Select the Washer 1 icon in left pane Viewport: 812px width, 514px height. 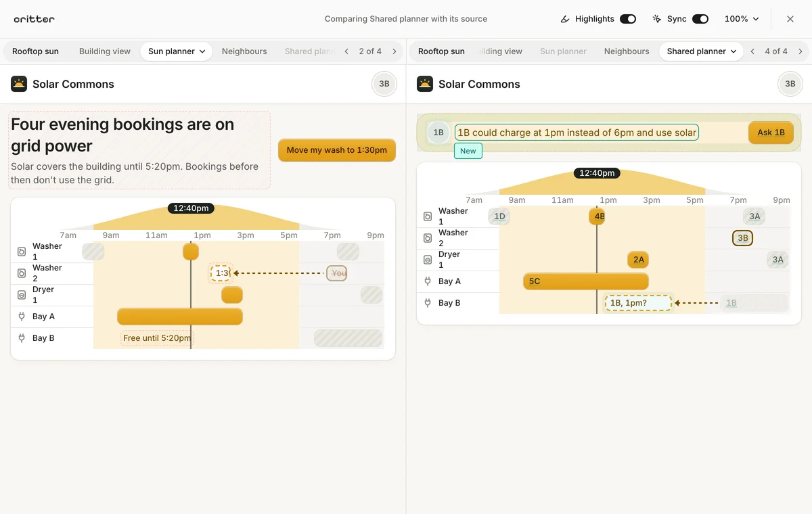pyautogui.click(x=22, y=252)
